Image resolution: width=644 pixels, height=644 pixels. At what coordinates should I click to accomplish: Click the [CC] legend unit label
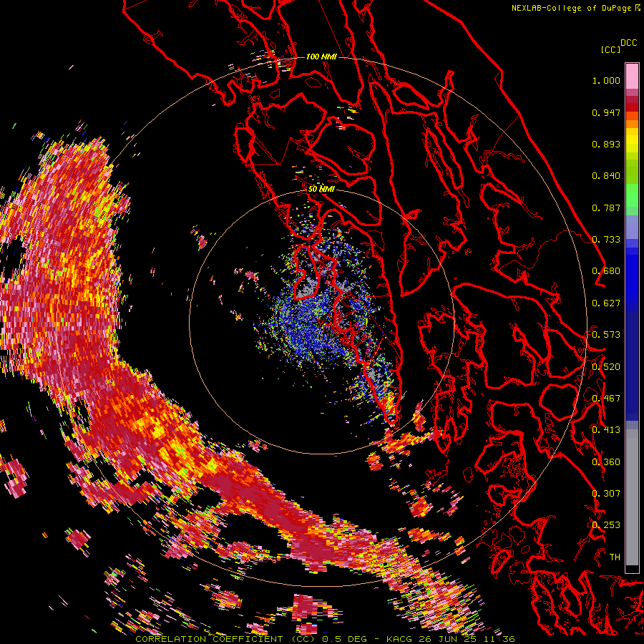(610, 49)
